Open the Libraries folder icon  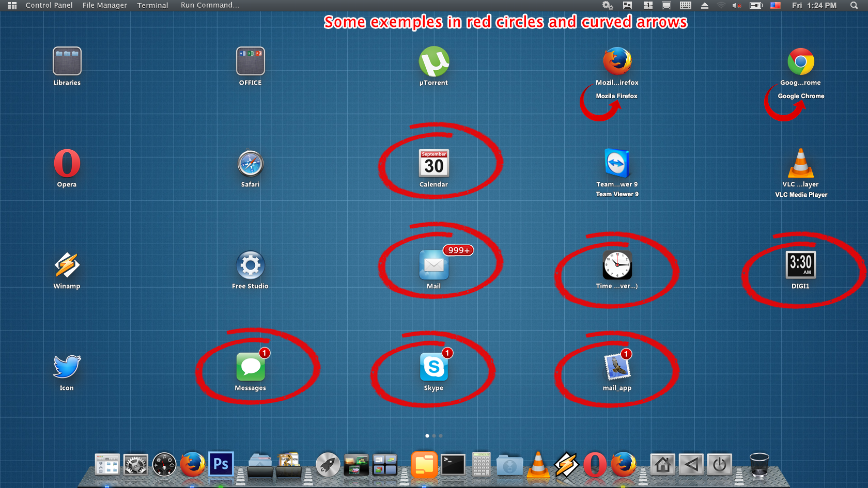coord(67,61)
